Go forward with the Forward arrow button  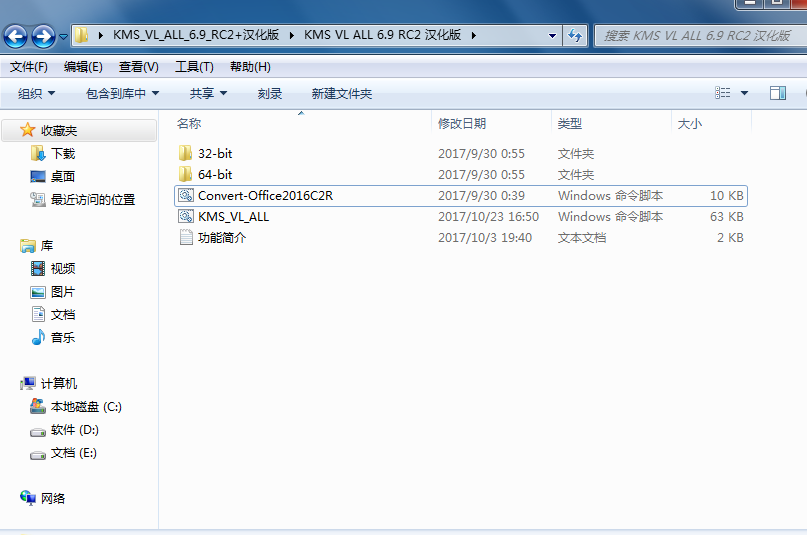(43, 36)
